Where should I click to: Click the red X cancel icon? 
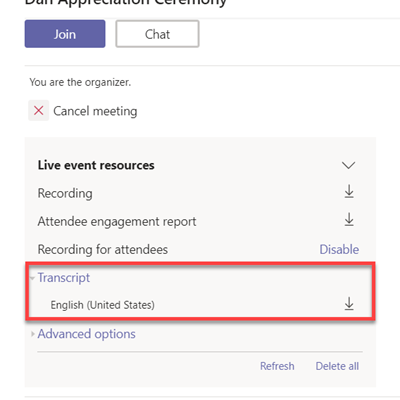pos(39,110)
